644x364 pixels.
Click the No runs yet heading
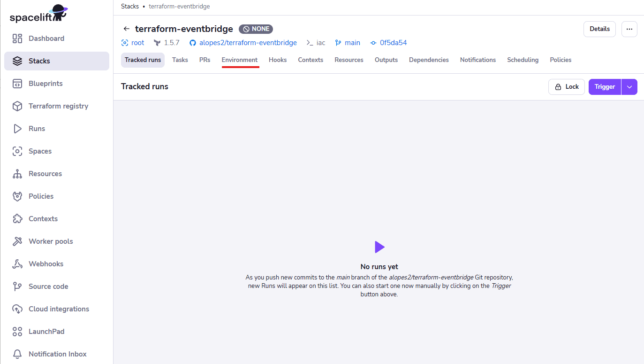click(x=379, y=267)
